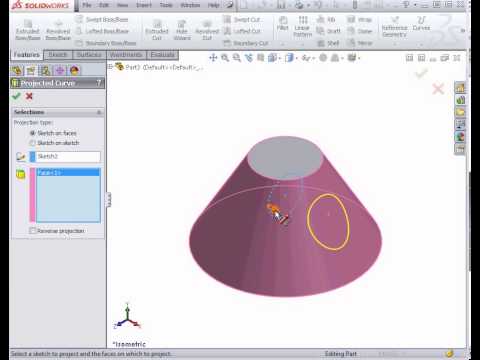480x360 pixels.
Task: Open SolidWorks Resources task pane
Action: click(460, 88)
